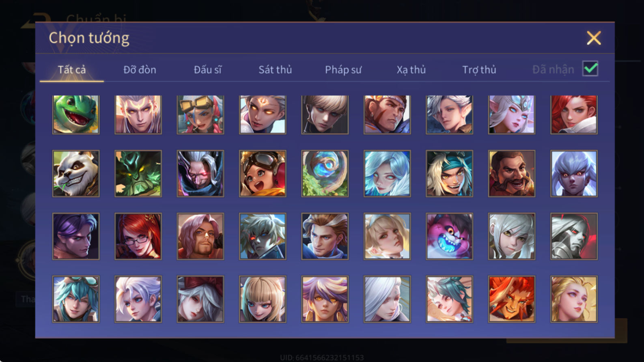
Task: Choose the white-haired girl with red bow
Action: coord(200,299)
